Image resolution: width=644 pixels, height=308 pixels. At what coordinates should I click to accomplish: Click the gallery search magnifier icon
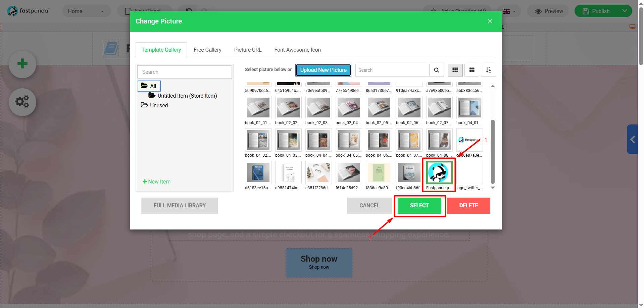[x=436, y=70]
